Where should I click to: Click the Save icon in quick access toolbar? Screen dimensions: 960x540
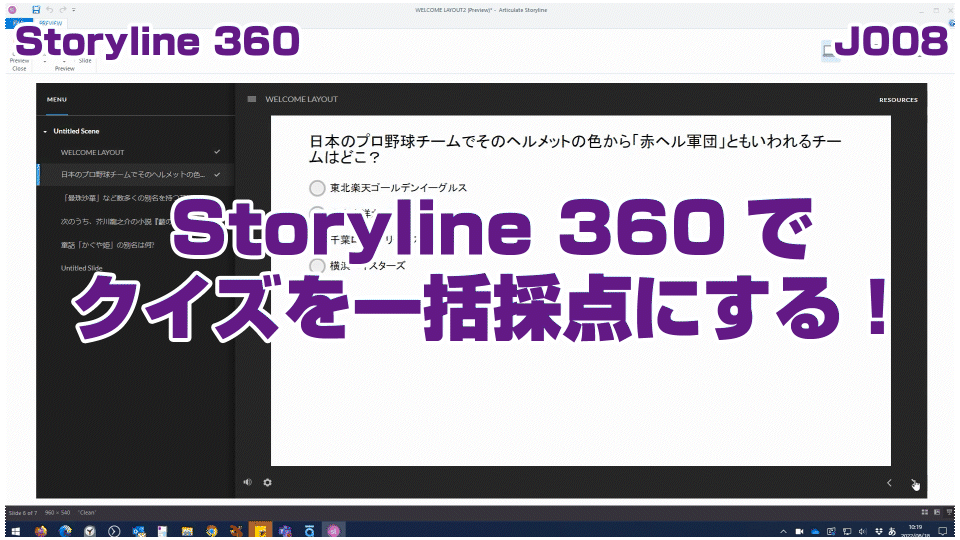(36, 10)
